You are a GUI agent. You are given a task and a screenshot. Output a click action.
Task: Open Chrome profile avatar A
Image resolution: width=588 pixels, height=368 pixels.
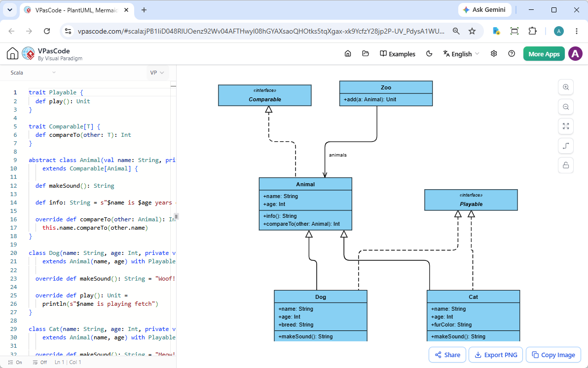(559, 31)
